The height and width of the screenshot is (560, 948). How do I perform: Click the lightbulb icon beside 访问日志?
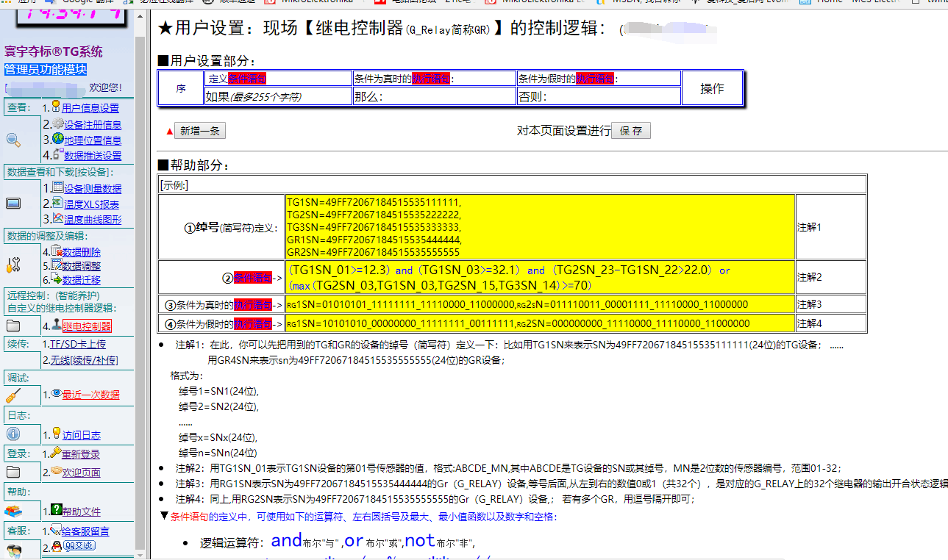(x=56, y=434)
